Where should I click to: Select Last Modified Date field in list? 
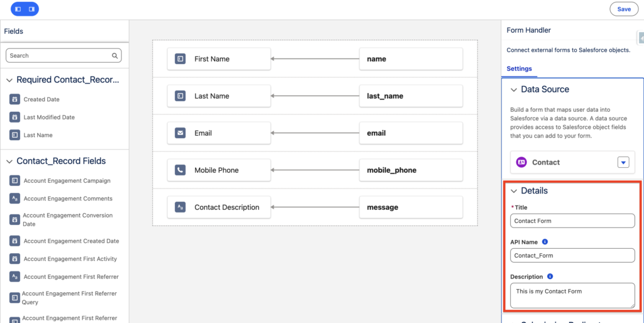pyautogui.click(x=49, y=118)
